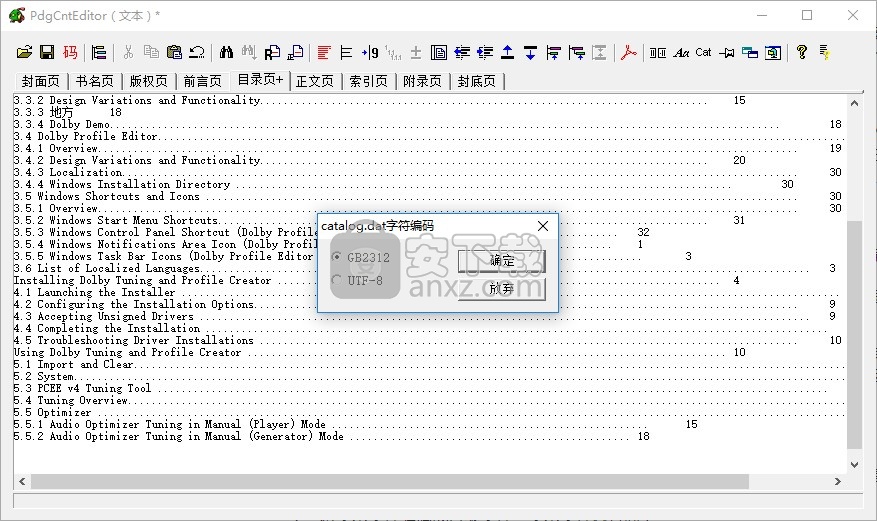This screenshot has height=521, width=877.
Task: Click the copy pages icon
Action: (x=151, y=53)
